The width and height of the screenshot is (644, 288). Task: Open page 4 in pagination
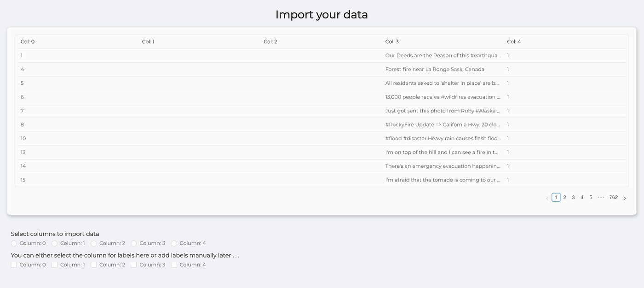tap(582, 197)
